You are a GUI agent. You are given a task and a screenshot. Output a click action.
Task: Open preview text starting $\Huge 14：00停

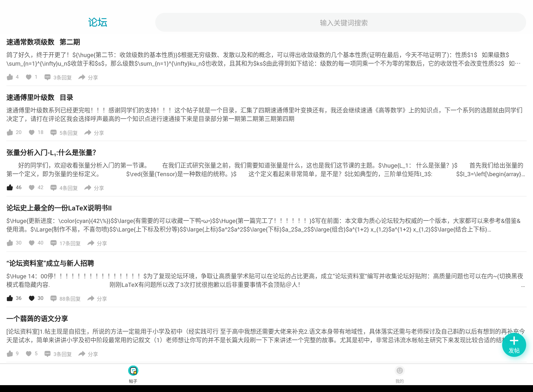[266, 280]
